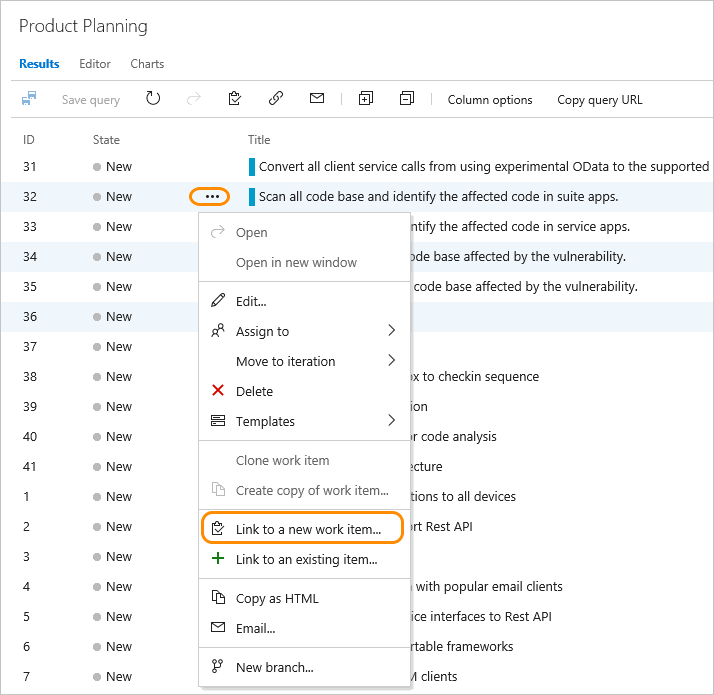Click the Save query button
This screenshot has width=714, height=695.
tap(91, 100)
